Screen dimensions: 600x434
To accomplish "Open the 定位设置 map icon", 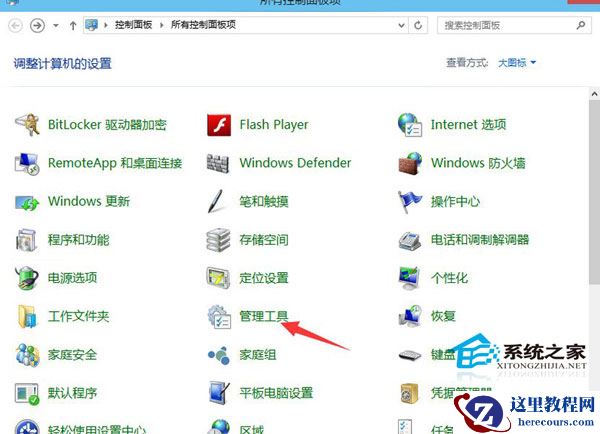I will tap(218, 278).
